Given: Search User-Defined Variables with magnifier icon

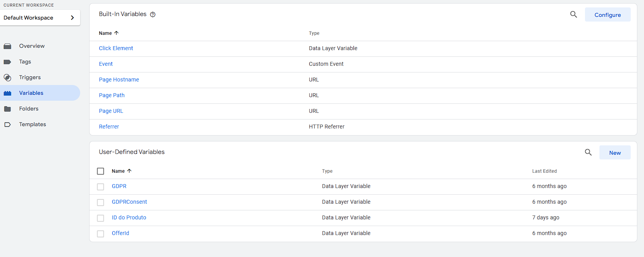Looking at the screenshot, I should point(588,152).
